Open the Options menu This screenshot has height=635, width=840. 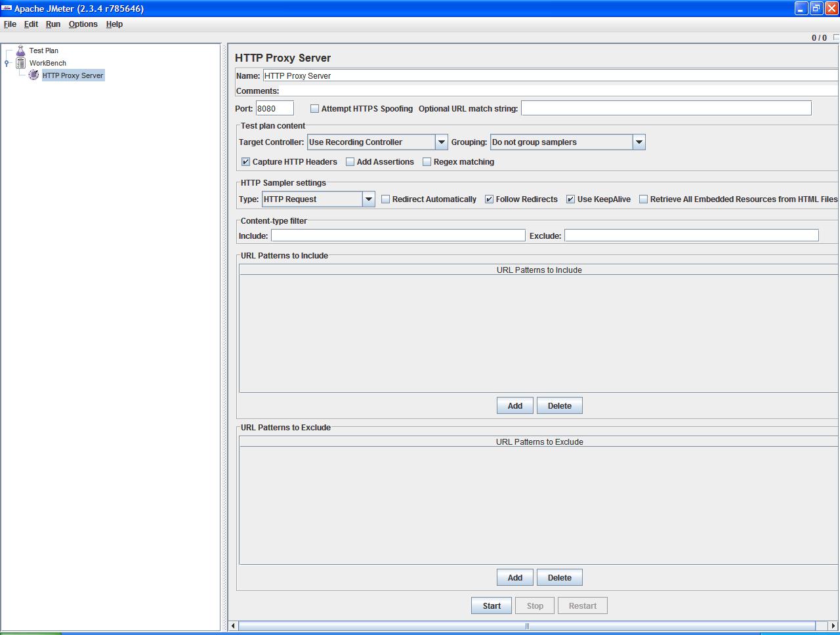pos(83,24)
